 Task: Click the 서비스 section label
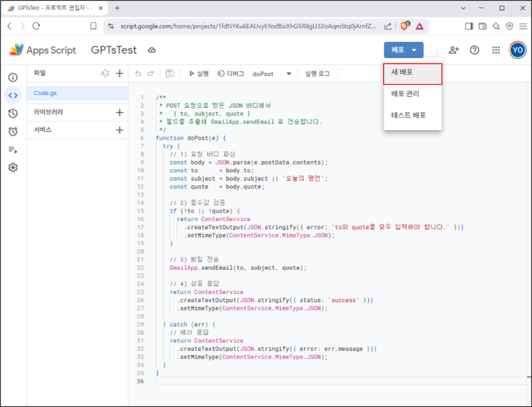[x=43, y=130]
